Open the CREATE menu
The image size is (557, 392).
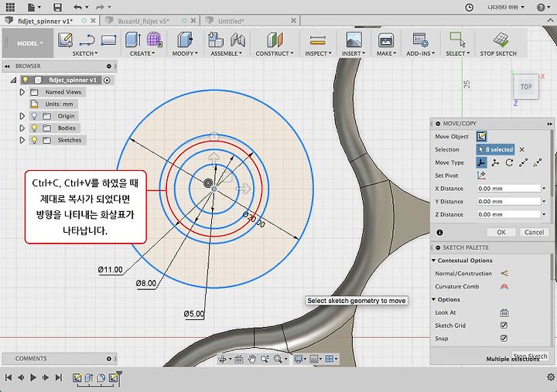click(142, 53)
